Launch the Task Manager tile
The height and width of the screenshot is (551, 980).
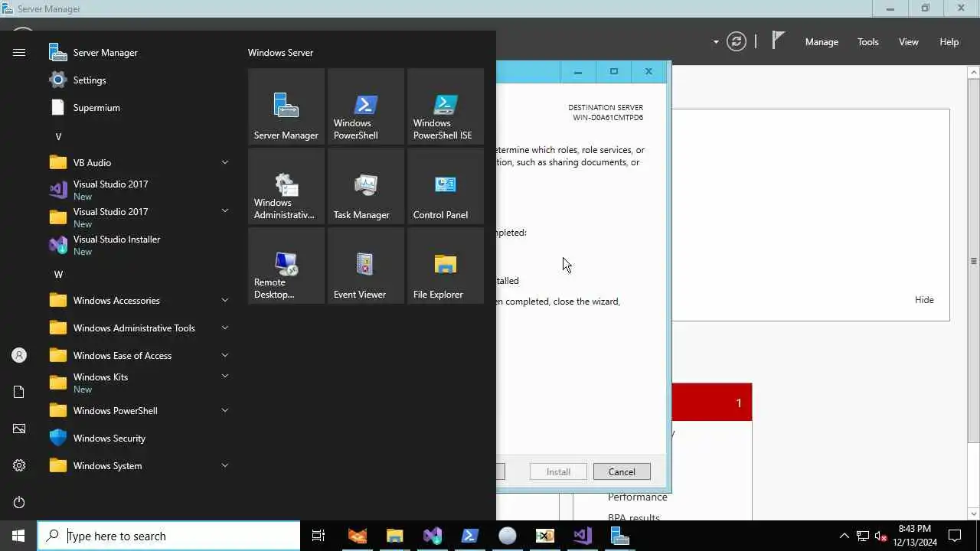pos(366,186)
